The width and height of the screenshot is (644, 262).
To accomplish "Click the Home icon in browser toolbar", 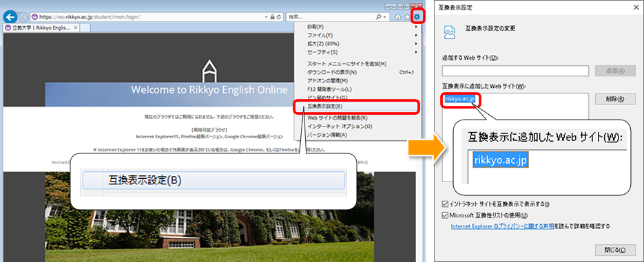I will click(x=398, y=17).
